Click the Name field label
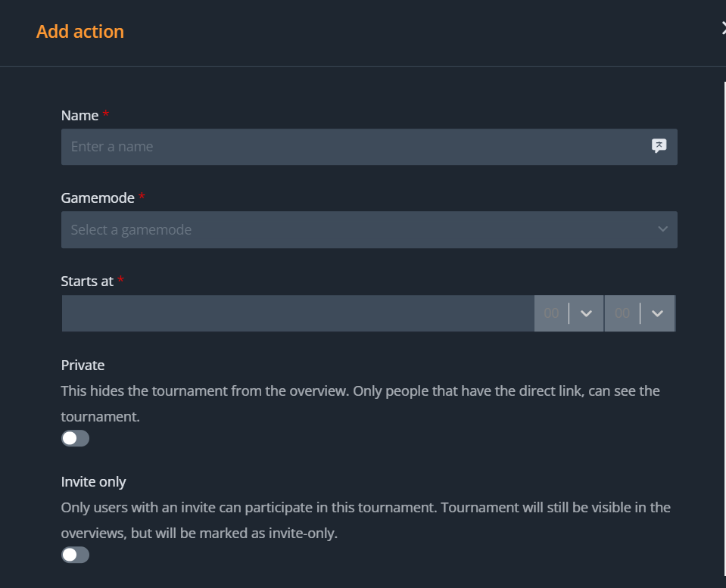Screen dimensions: 726x588 [79, 116]
